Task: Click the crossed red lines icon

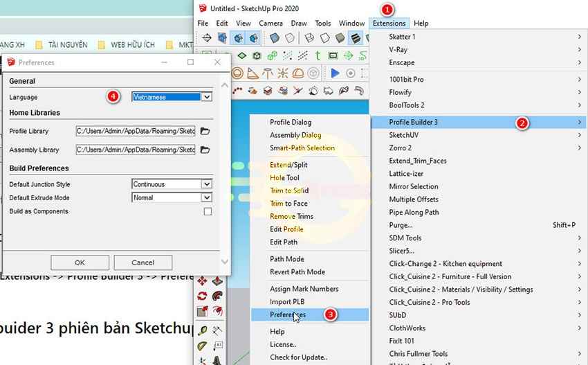Action: pos(297,91)
